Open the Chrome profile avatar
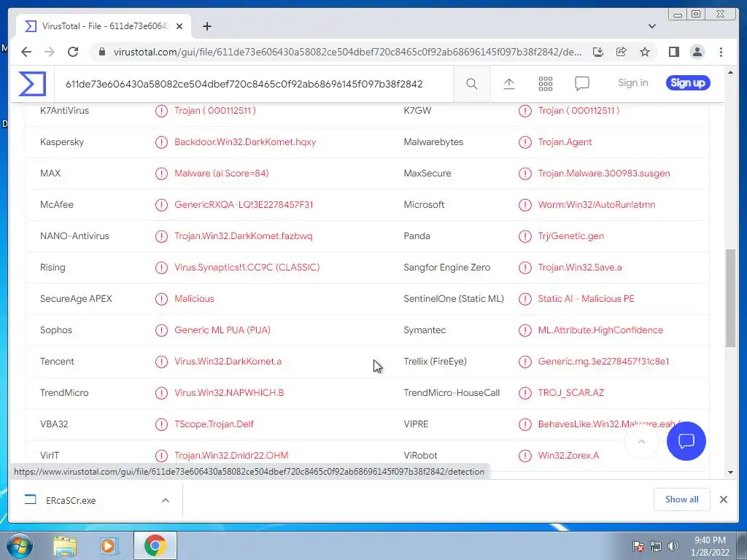 pyautogui.click(x=697, y=52)
